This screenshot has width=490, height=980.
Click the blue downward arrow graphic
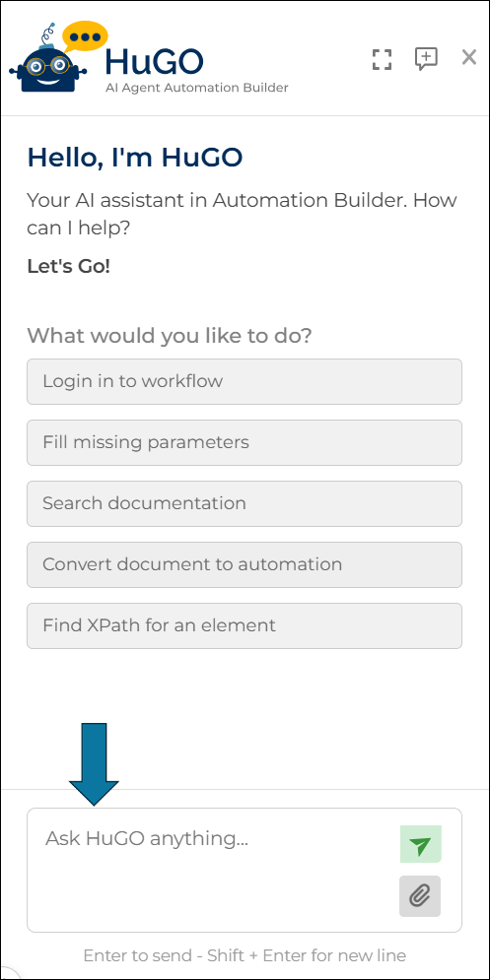coord(94,764)
